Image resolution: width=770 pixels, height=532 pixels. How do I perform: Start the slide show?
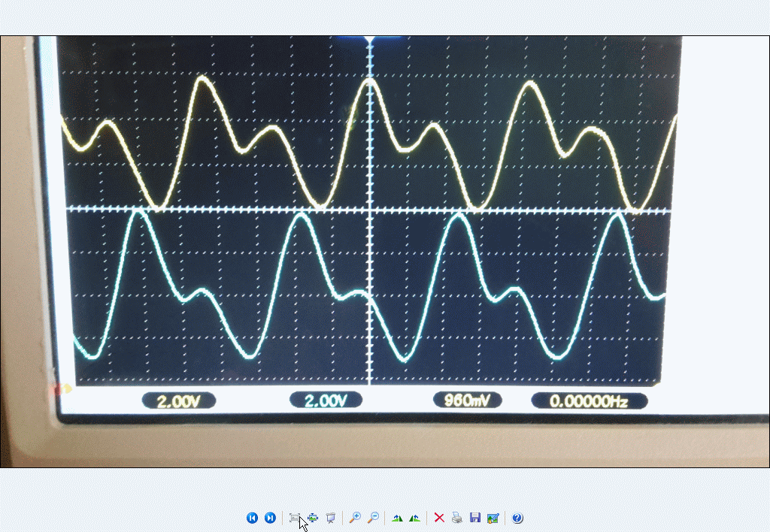330,518
